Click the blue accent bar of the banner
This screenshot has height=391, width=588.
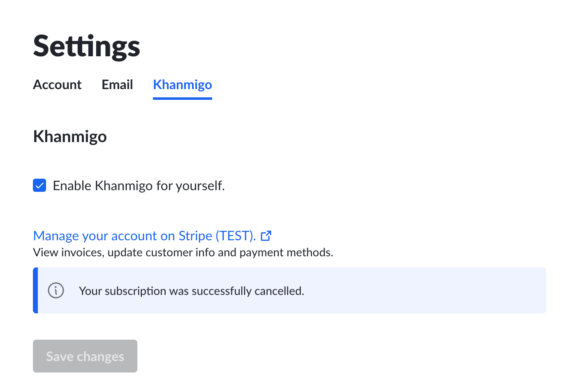coord(35,290)
